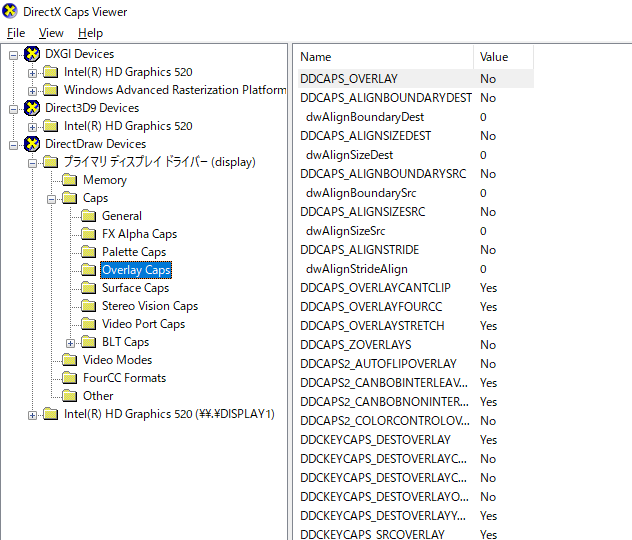Click the DirectDraw Devices DirectX icon
This screenshot has height=540, width=632.
(x=32, y=144)
